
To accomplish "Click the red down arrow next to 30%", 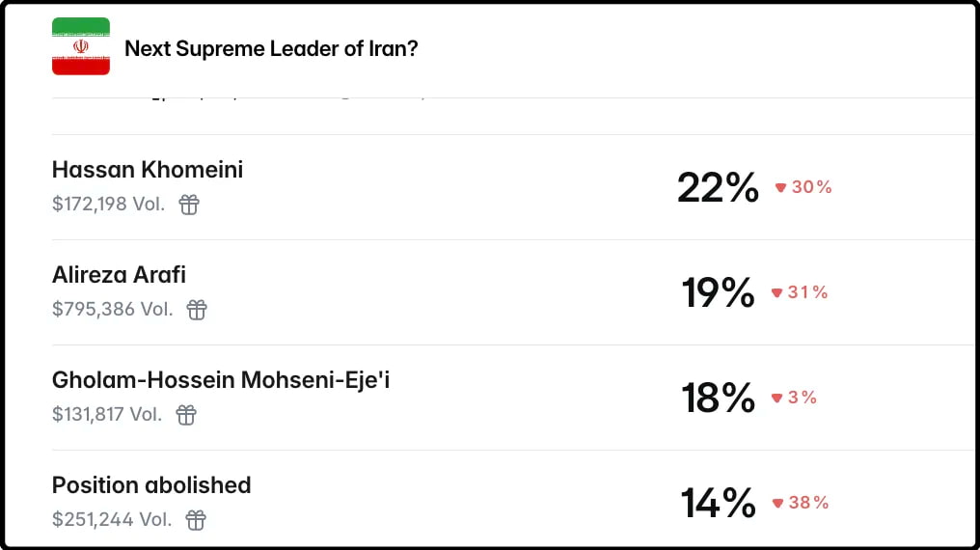I will [780, 188].
